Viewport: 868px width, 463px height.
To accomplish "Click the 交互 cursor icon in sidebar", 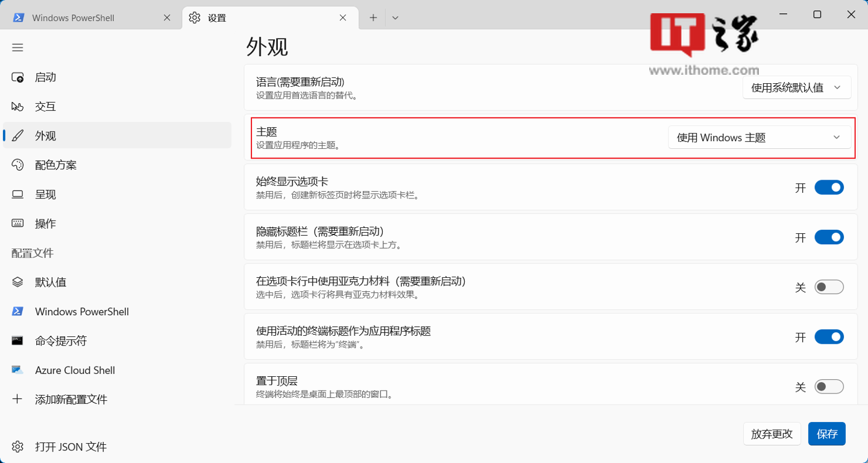I will [x=17, y=107].
